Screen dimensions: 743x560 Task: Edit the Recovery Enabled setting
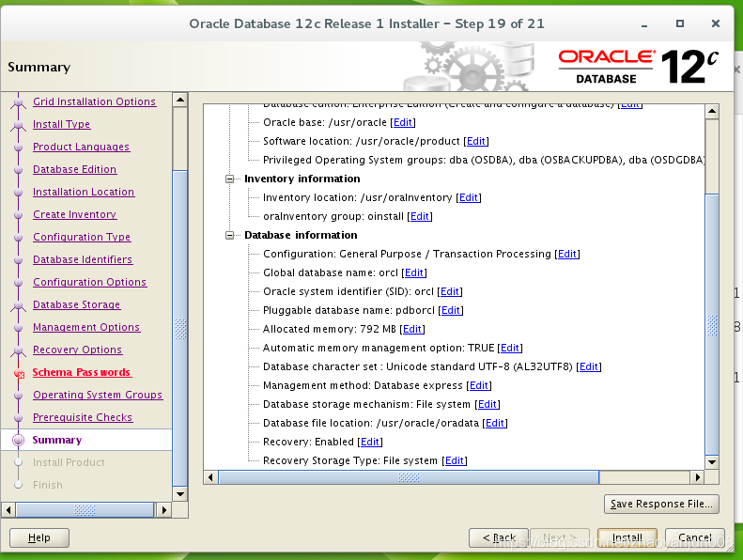tap(369, 442)
